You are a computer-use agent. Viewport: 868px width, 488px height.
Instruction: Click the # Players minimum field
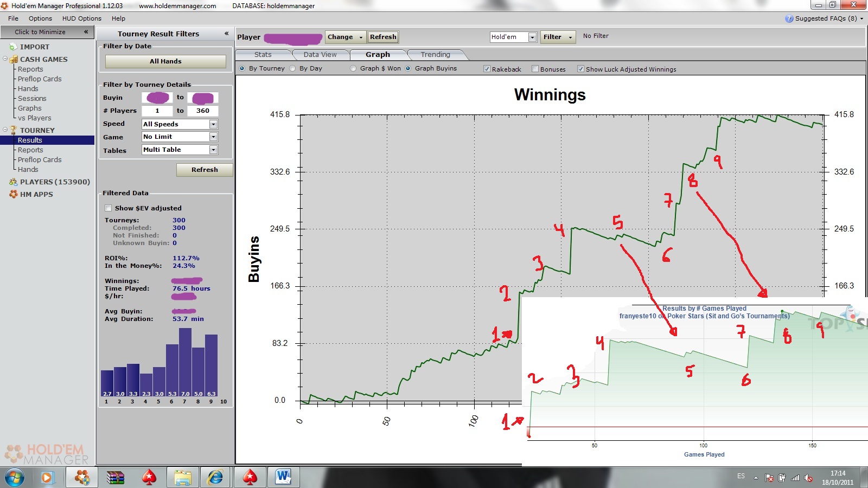157,111
